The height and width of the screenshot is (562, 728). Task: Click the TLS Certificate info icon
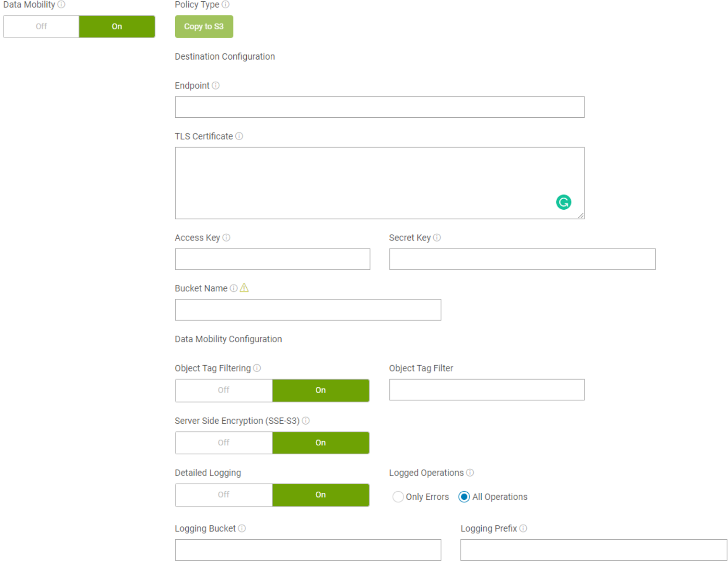(x=239, y=136)
